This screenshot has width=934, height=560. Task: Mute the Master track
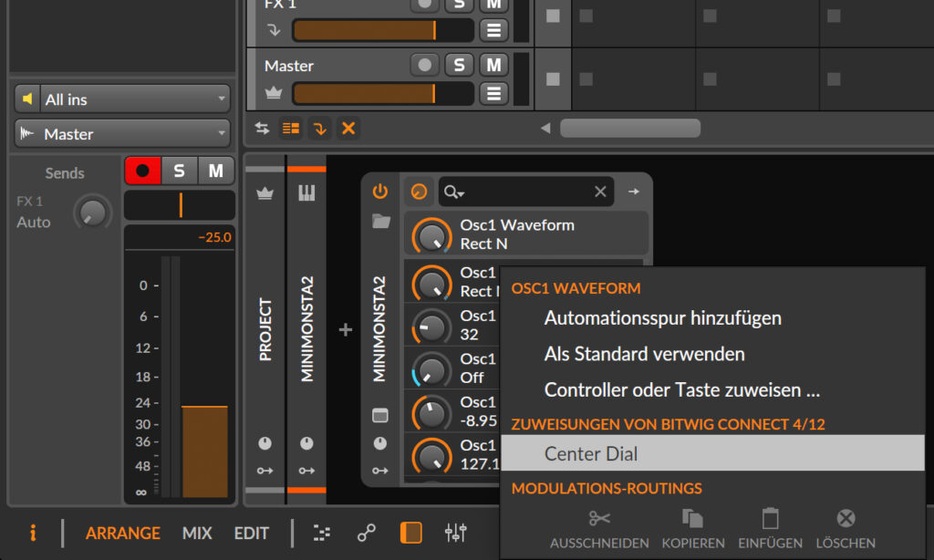coord(493,65)
